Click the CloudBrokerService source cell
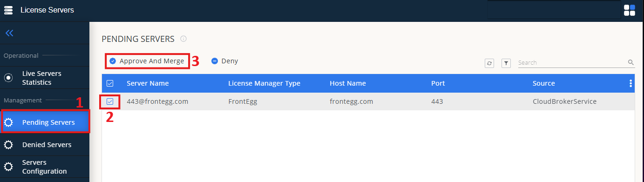 [564, 101]
